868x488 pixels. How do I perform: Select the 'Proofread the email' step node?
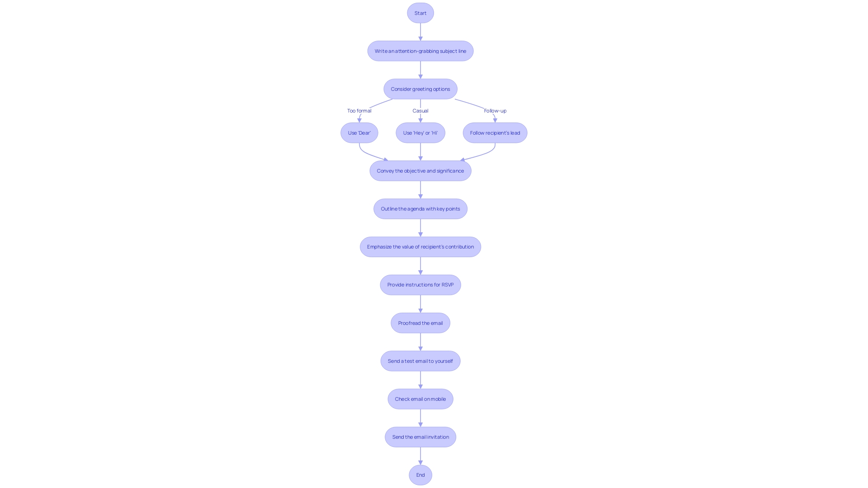point(420,322)
